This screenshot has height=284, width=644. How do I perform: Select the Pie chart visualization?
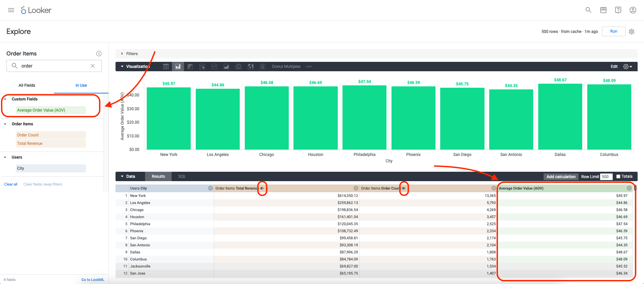pyautogui.click(x=238, y=67)
